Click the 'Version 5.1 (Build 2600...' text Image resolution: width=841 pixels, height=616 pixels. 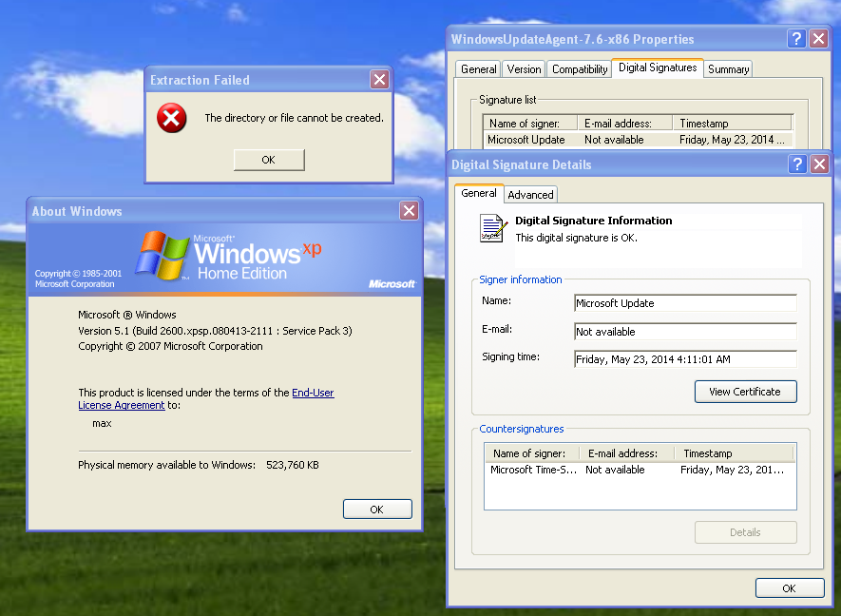[215, 331]
